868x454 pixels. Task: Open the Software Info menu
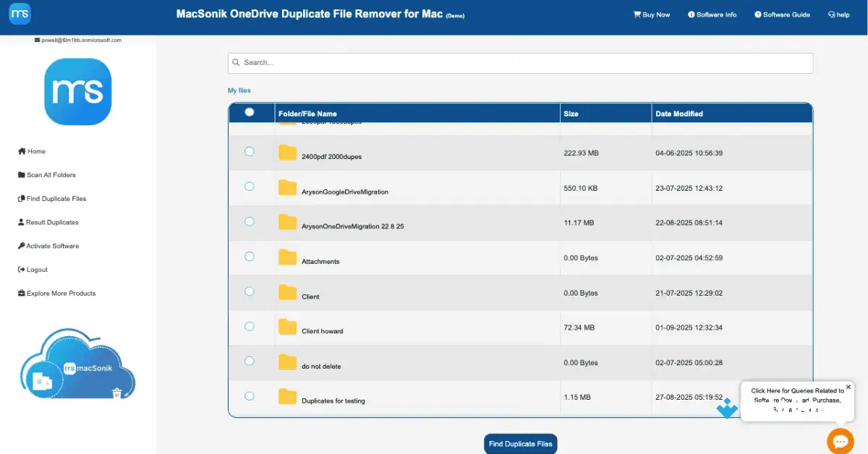coord(712,14)
